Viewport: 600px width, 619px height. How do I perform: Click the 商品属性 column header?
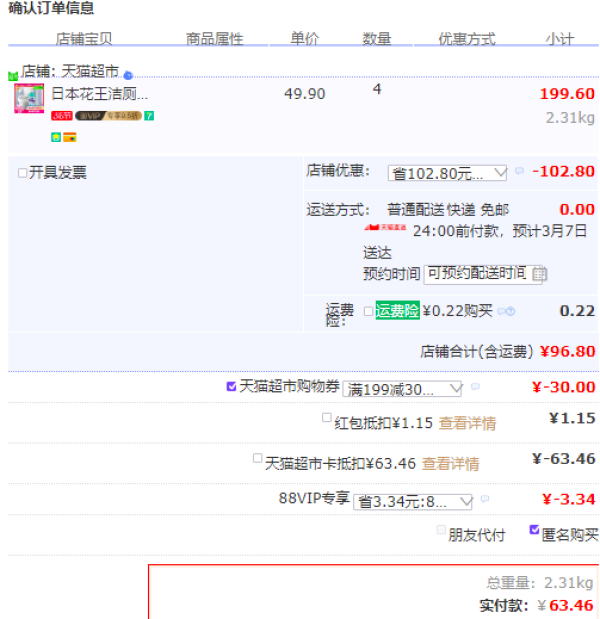point(214,39)
